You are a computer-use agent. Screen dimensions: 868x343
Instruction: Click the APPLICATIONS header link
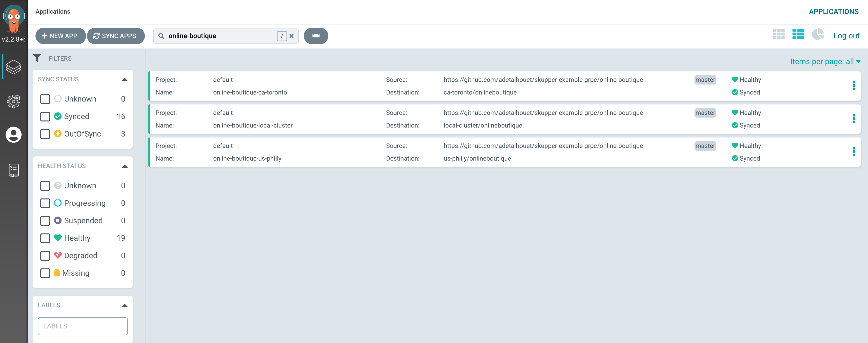pyautogui.click(x=833, y=11)
